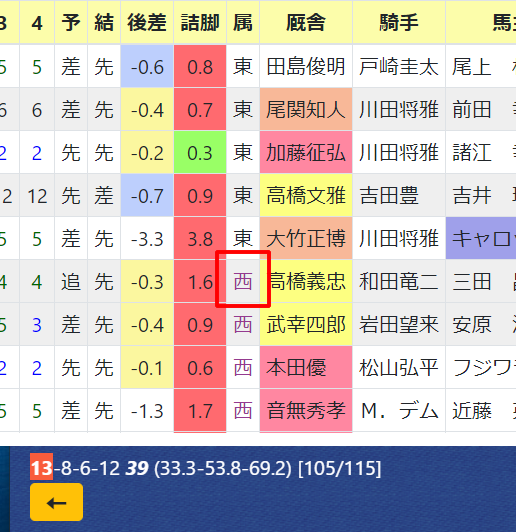
Task: Click jockey 川田将雅 in the 尾関知人 row
Action: click(x=399, y=109)
